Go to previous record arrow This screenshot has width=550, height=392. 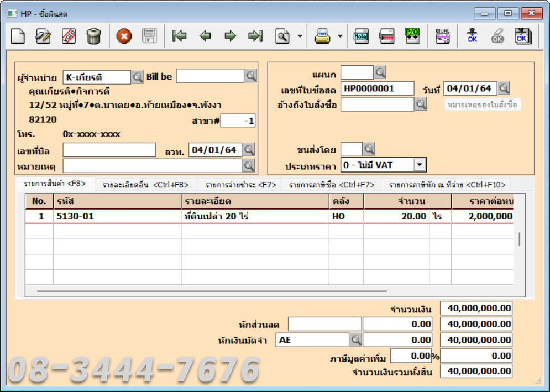pyautogui.click(x=205, y=36)
